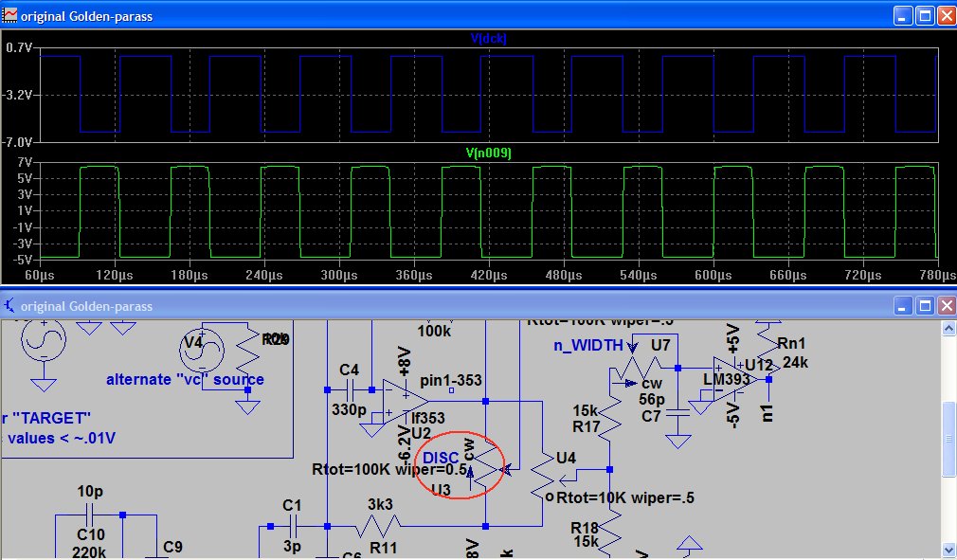Screen dimensions: 957x560
Task: Maximize the schematic window
Action: pos(926,305)
